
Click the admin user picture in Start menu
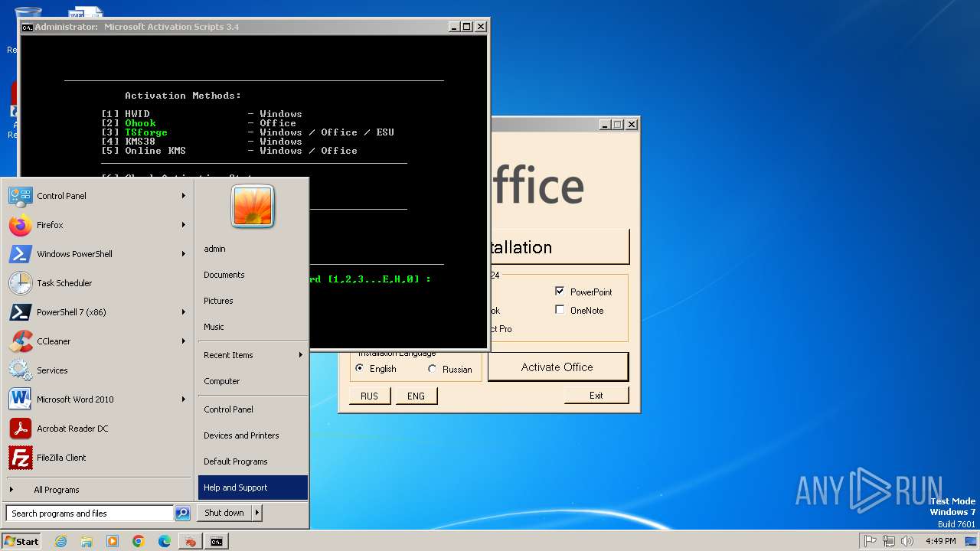[x=253, y=207]
